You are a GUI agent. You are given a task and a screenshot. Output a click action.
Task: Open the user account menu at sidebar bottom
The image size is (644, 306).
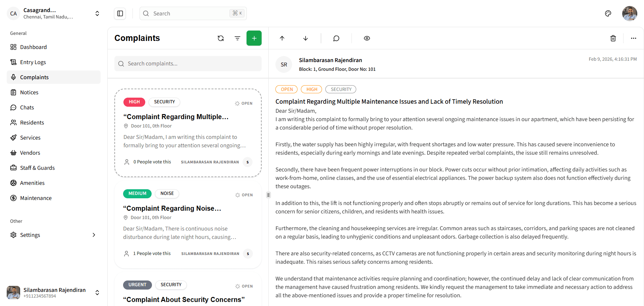[97, 293]
